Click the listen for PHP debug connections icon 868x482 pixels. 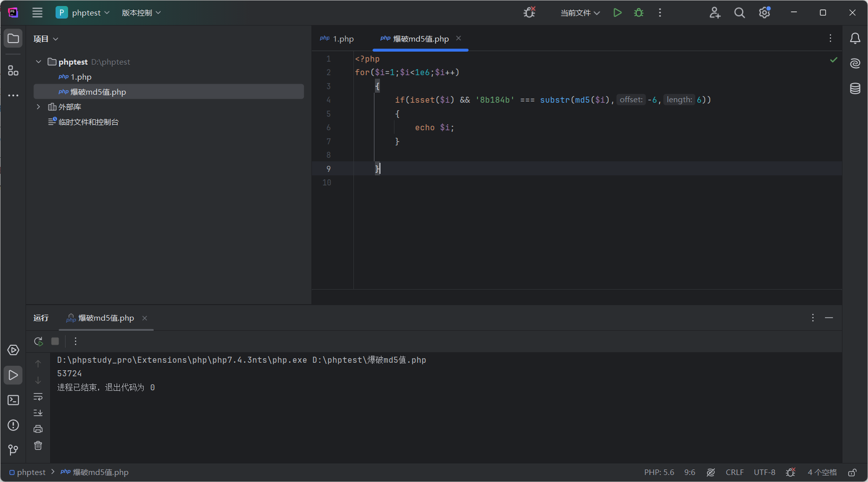click(529, 13)
